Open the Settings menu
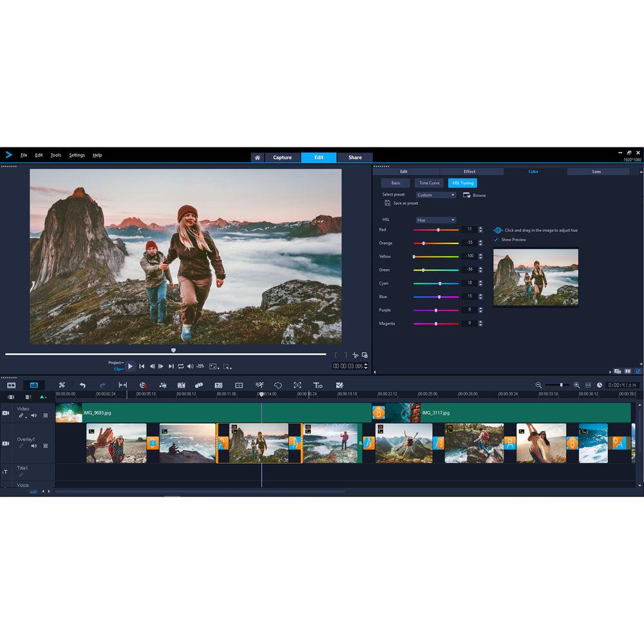The height and width of the screenshot is (644, 644). [x=77, y=155]
